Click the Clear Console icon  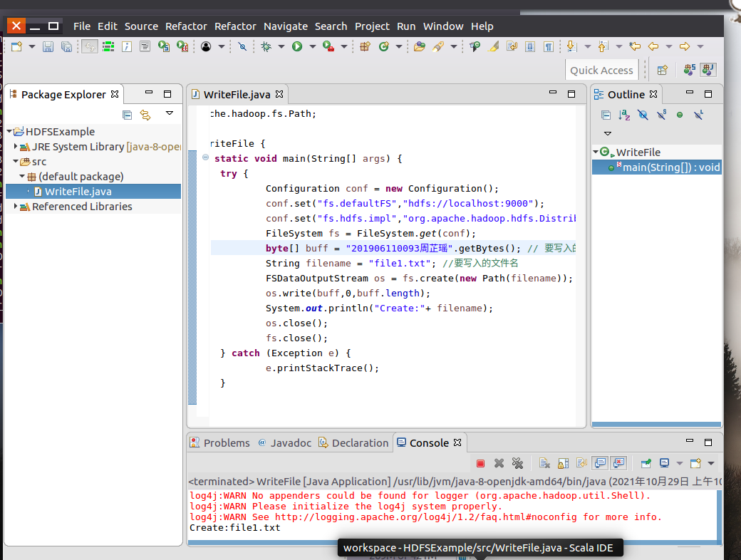click(543, 463)
